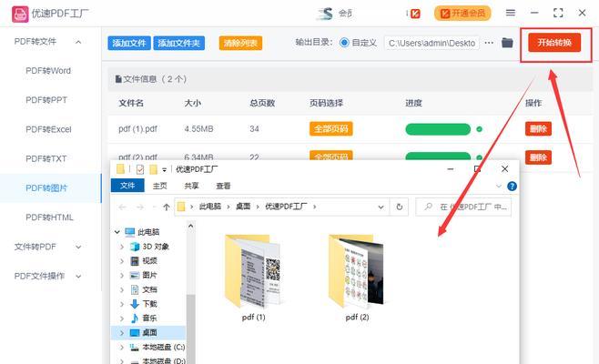The width and height of the screenshot is (599, 364).
Task: Select PDF转图片 in sidebar
Action: tap(46, 188)
